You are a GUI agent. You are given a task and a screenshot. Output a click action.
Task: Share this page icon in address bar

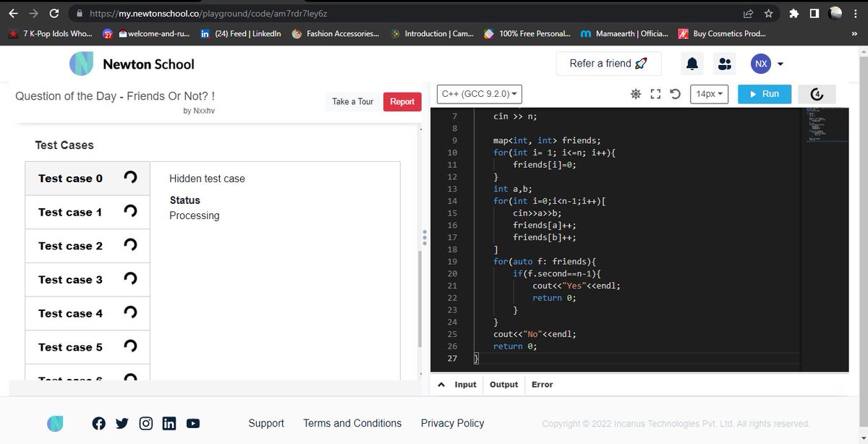coord(748,14)
